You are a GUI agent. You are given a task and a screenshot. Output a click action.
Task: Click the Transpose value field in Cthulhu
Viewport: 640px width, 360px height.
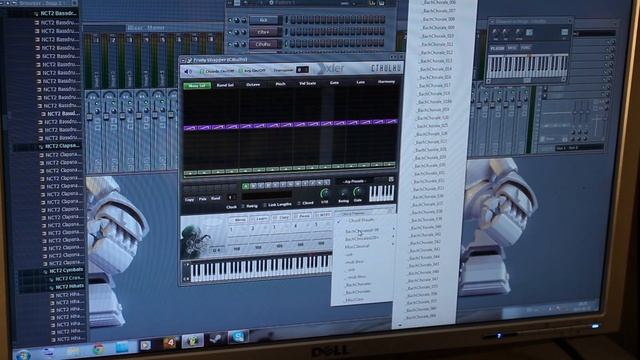point(302,70)
